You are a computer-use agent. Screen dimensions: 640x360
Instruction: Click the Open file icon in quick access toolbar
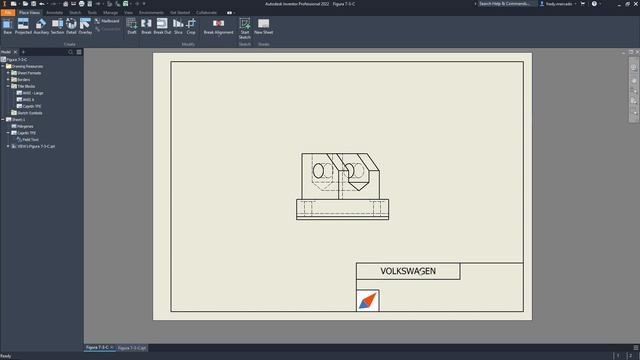[25, 4]
